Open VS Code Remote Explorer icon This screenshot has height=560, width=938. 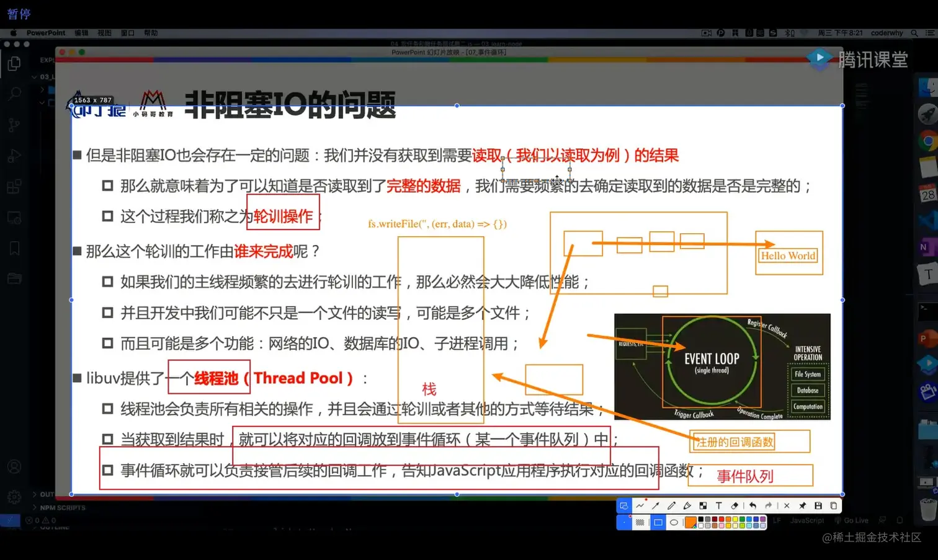click(x=14, y=218)
